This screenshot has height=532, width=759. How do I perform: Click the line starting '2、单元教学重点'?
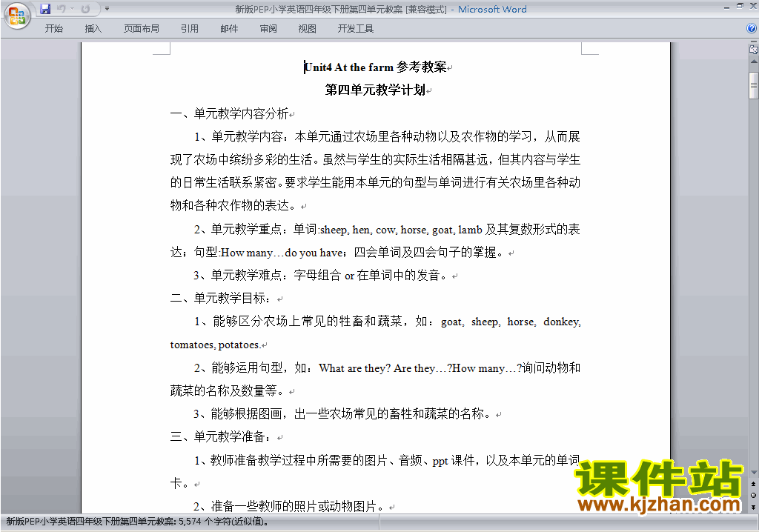[x=387, y=230]
